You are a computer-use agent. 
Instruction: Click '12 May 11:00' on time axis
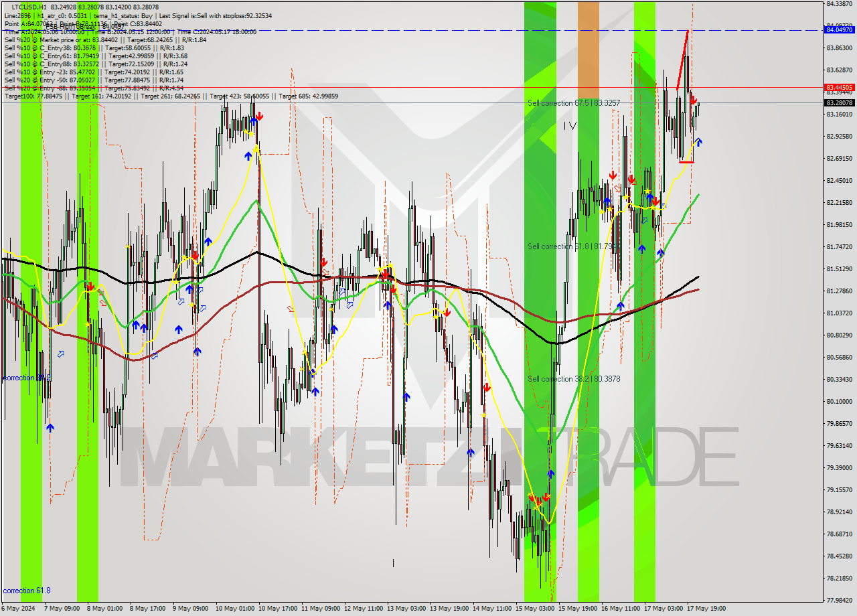363,609
